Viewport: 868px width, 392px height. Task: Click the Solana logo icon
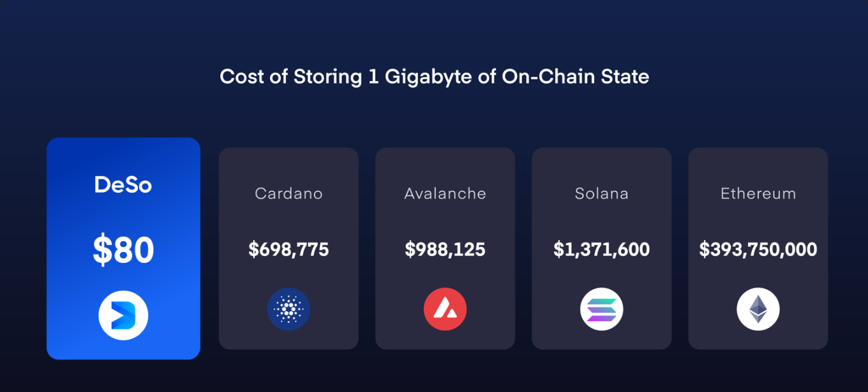pyautogui.click(x=601, y=310)
